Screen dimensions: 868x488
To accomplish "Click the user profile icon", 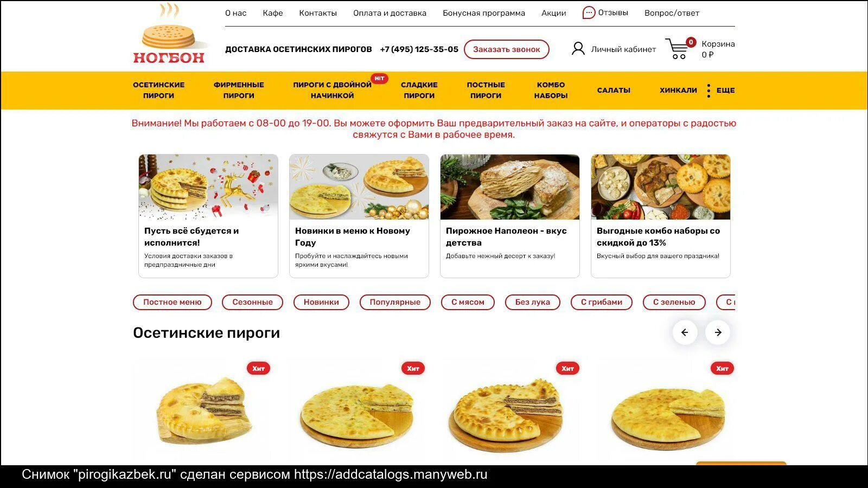I will pos(578,49).
